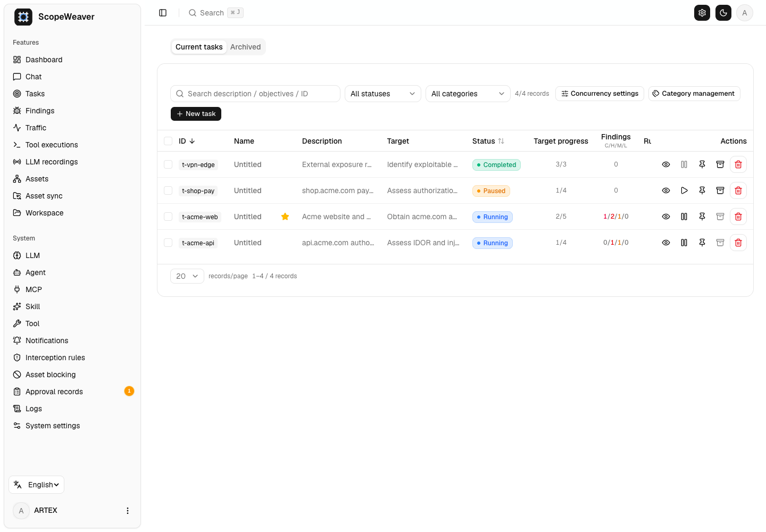The width and height of the screenshot is (766, 532).
Task: Open Category management
Action: (x=694, y=94)
